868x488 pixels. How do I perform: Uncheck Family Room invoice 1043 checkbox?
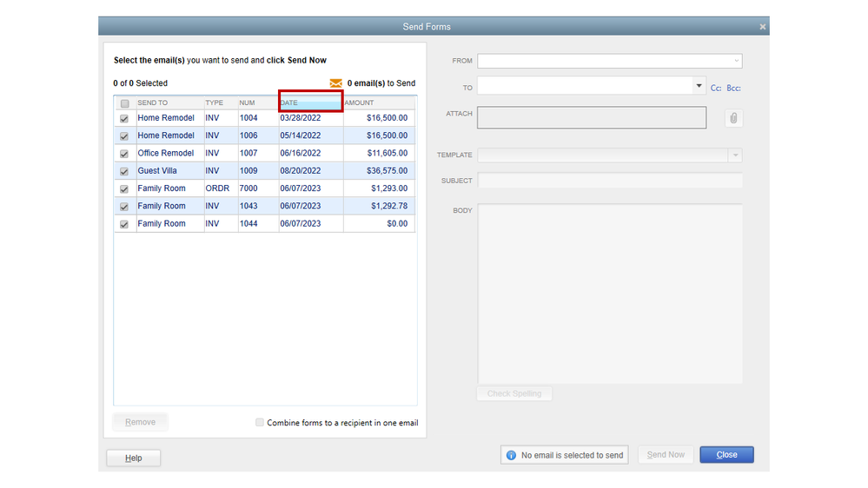tap(124, 207)
